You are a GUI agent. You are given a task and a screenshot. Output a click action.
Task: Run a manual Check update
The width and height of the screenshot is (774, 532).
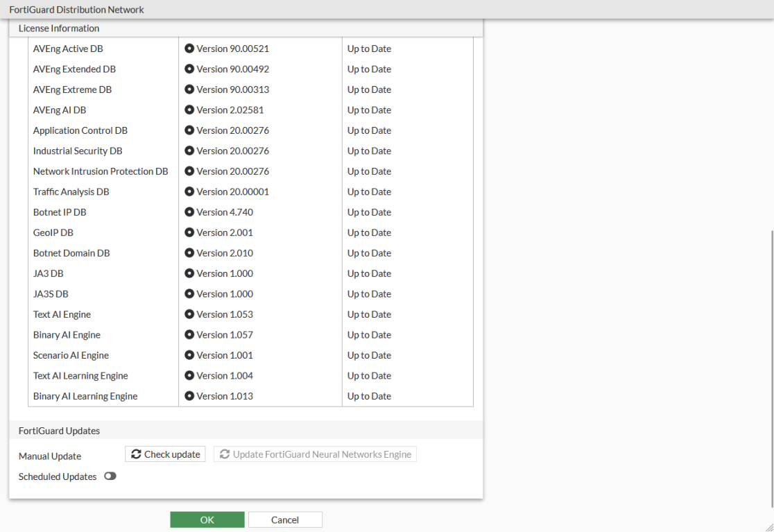pyautogui.click(x=165, y=454)
